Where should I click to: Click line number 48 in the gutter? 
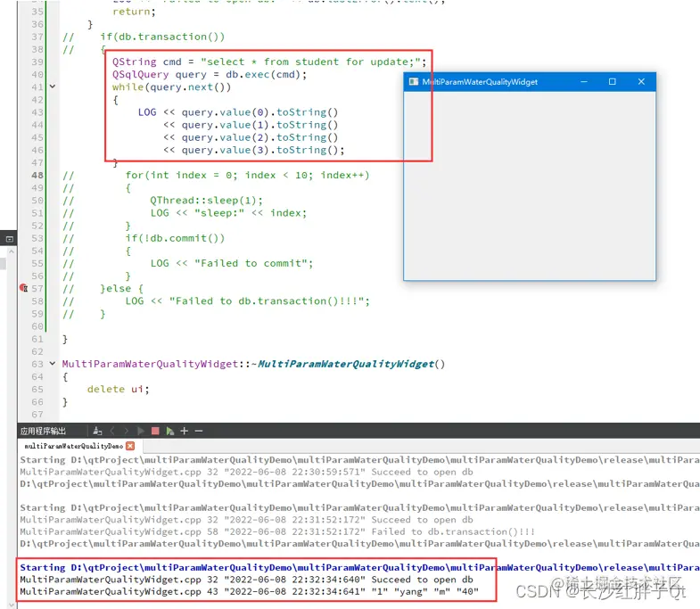(37, 176)
